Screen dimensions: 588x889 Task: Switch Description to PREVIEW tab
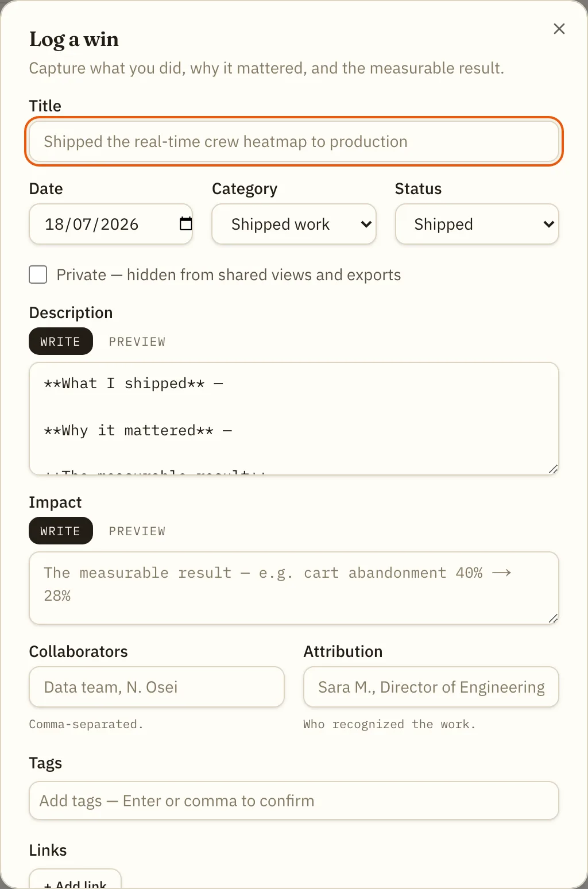point(137,341)
